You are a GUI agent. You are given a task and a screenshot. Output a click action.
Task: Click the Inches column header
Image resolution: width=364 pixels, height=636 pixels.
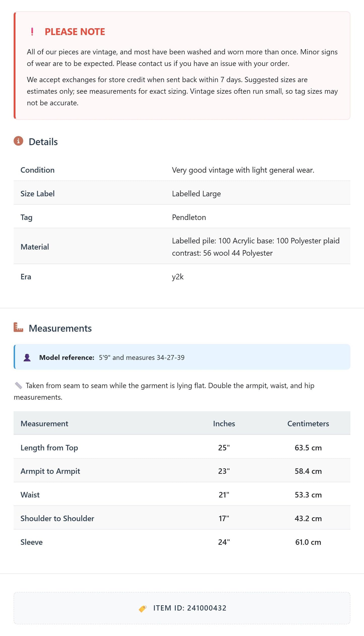pyautogui.click(x=224, y=424)
